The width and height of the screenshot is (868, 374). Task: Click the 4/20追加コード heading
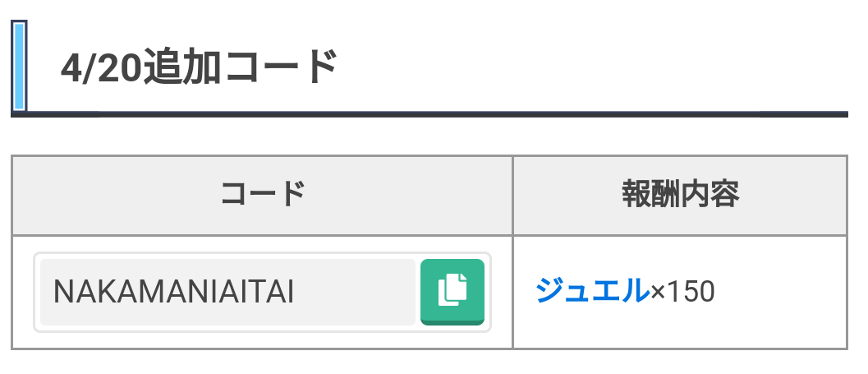pos(199,67)
